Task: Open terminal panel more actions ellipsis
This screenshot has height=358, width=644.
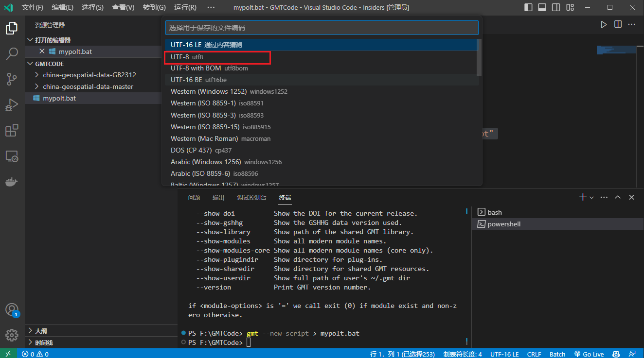Action: coord(604,197)
